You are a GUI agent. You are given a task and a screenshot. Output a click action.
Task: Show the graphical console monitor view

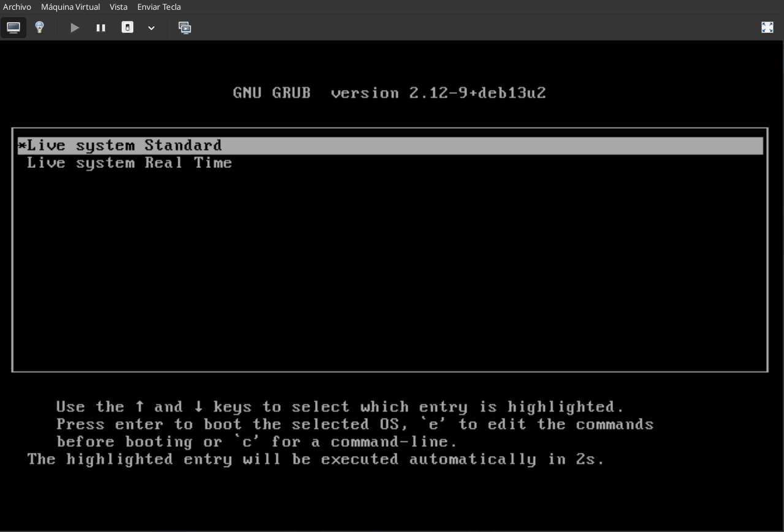(x=13, y=28)
